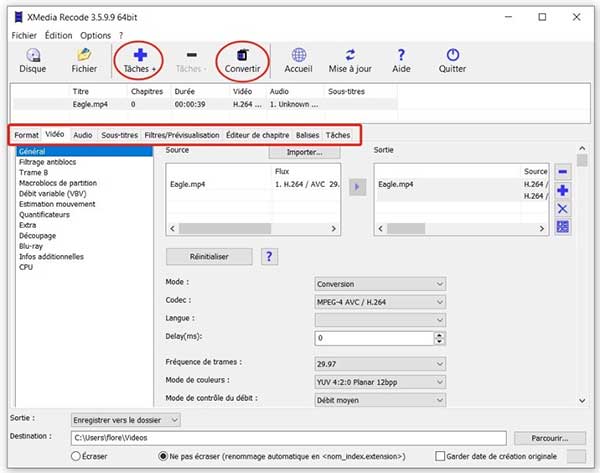Click the Importer... button
Viewport: 600px width, 473px height.
304,152
